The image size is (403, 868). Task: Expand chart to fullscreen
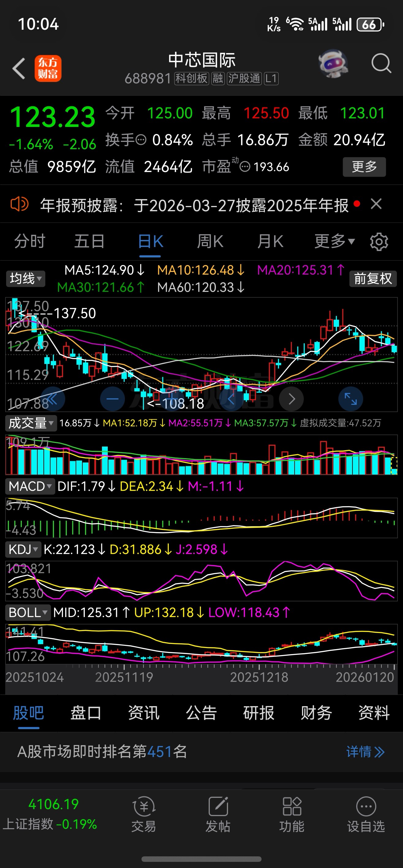coord(350,399)
